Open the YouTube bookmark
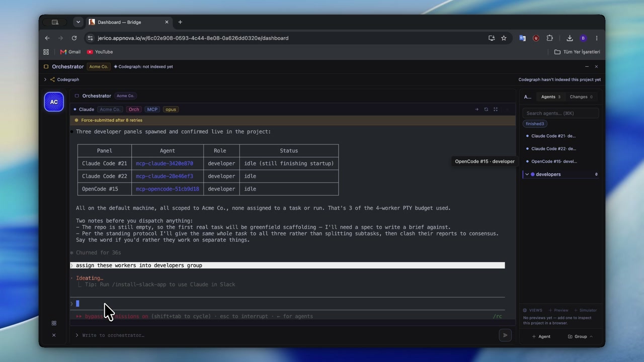The image size is (644, 362). [100, 52]
